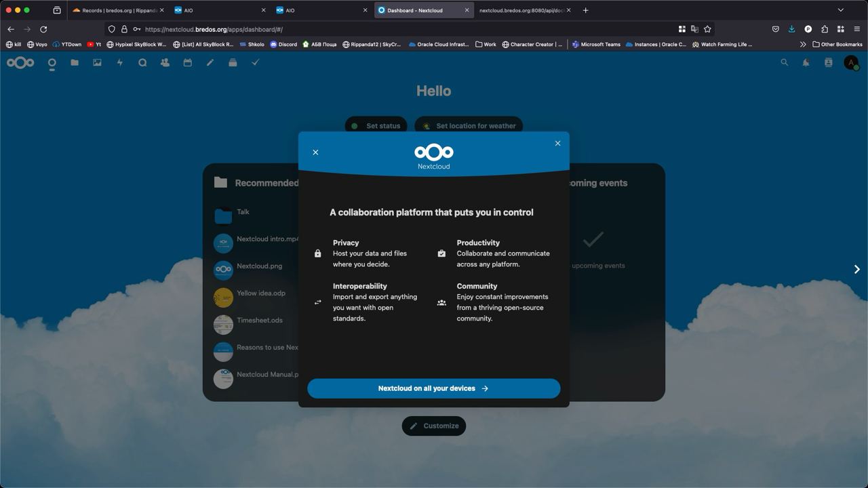Reload the page in Firefox
This screenshot has height=488, width=868.
click(43, 29)
